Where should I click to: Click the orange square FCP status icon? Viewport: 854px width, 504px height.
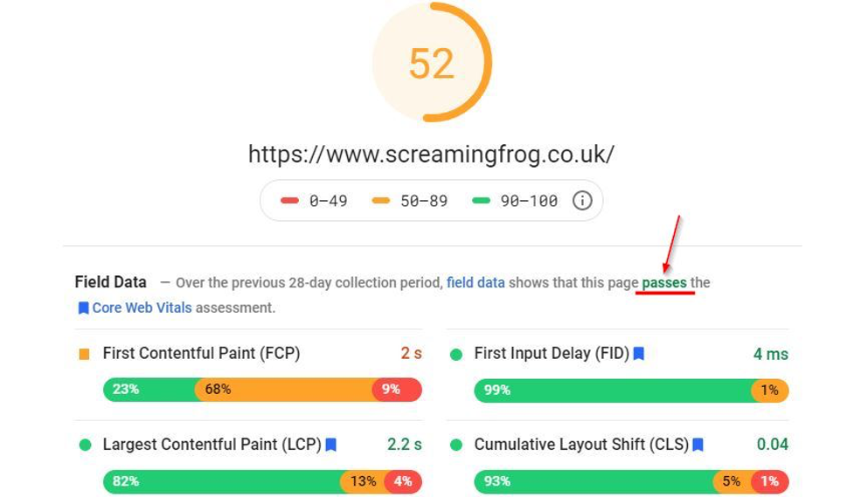click(x=85, y=355)
